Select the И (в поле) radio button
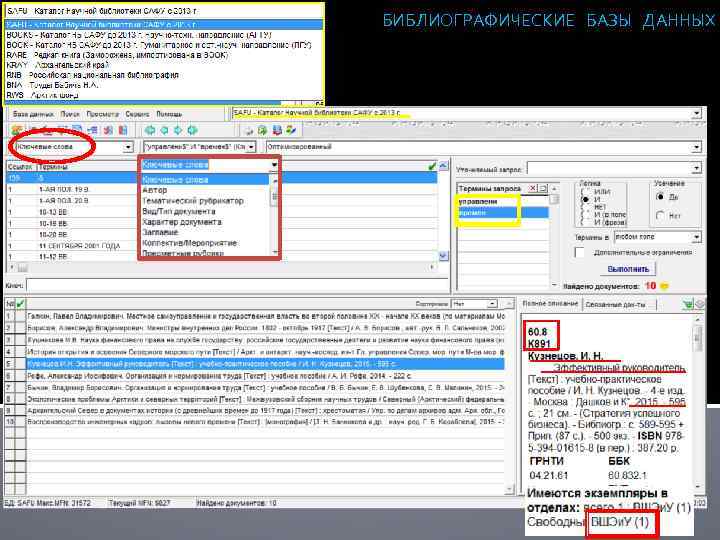 click(585, 214)
